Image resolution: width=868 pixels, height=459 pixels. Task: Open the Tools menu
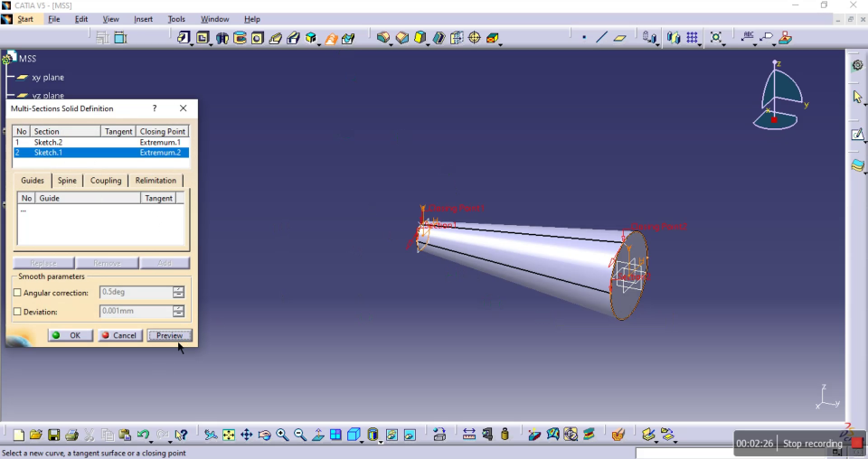pyautogui.click(x=176, y=19)
